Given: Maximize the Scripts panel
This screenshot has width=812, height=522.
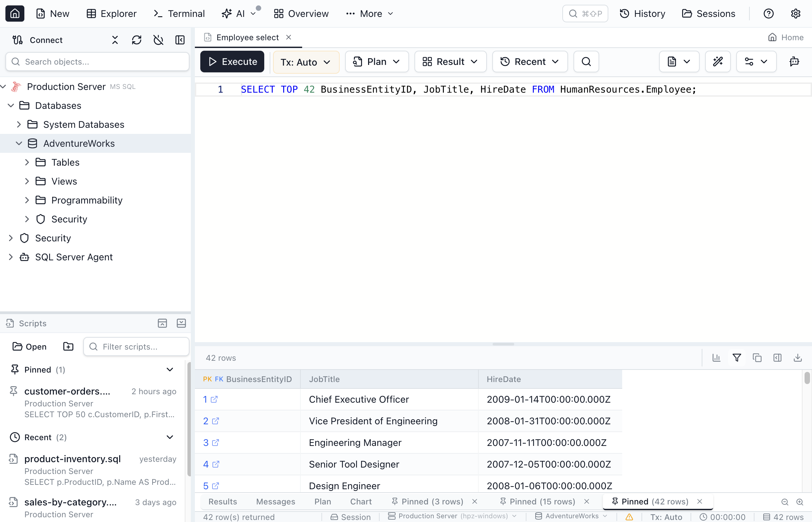Looking at the screenshot, I should pyautogui.click(x=162, y=323).
